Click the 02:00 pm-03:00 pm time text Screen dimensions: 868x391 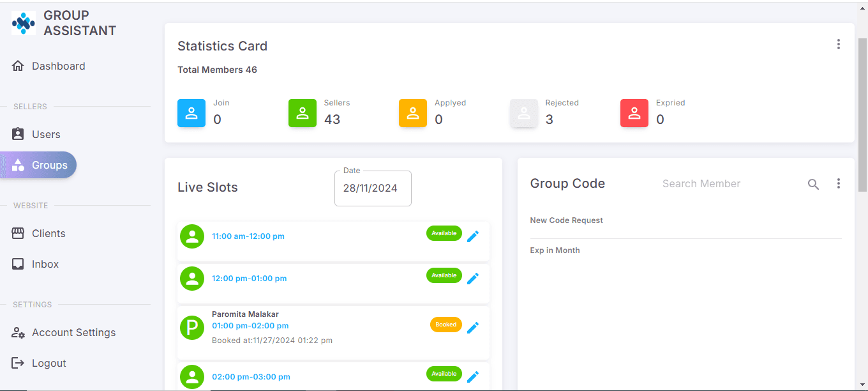[x=251, y=377]
